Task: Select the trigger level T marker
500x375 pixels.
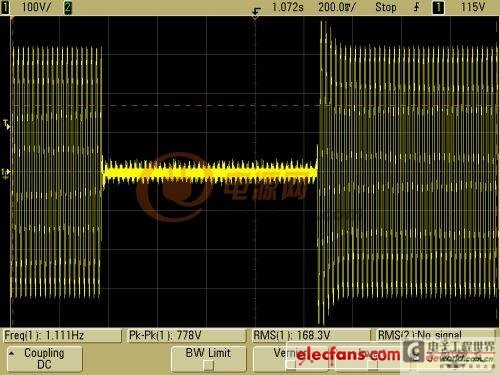Action: [6, 124]
